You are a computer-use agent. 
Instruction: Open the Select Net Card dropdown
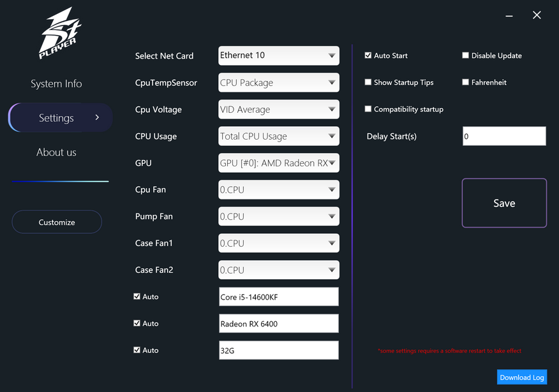[278, 55]
